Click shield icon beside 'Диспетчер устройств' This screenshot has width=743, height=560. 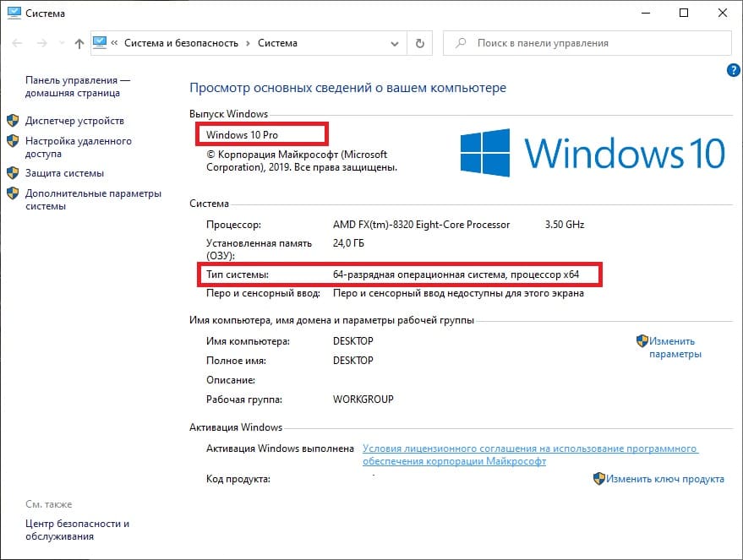click(x=13, y=120)
